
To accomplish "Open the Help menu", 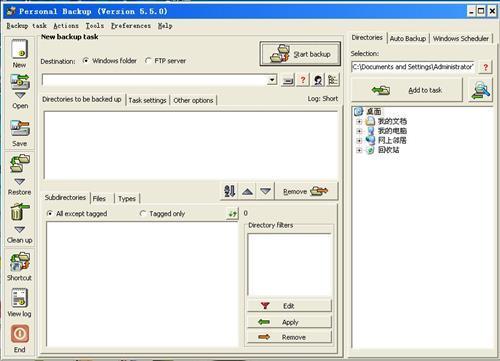I will [165, 26].
